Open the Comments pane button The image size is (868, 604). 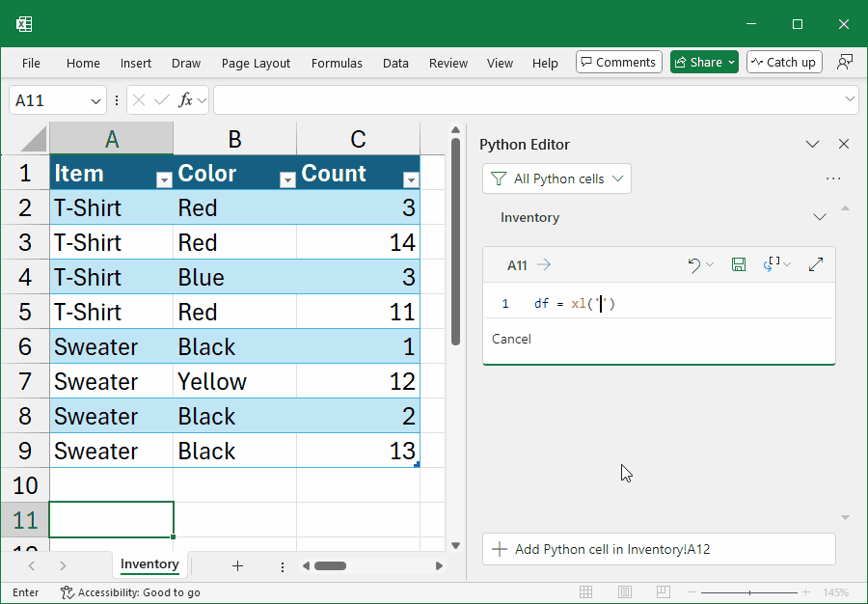(619, 62)
